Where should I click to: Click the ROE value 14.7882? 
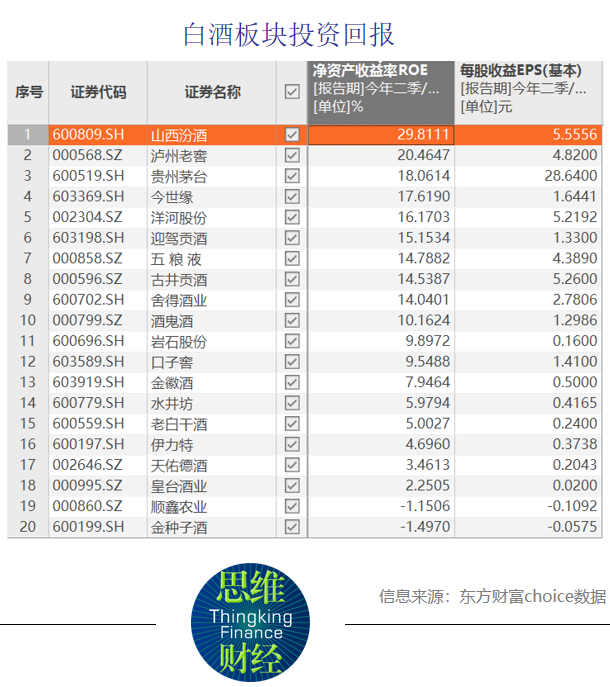(423, 259)
